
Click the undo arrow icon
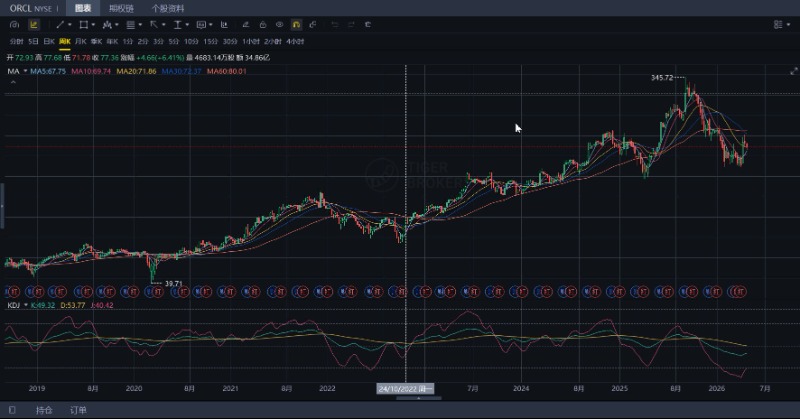click(x=335, y=24)
